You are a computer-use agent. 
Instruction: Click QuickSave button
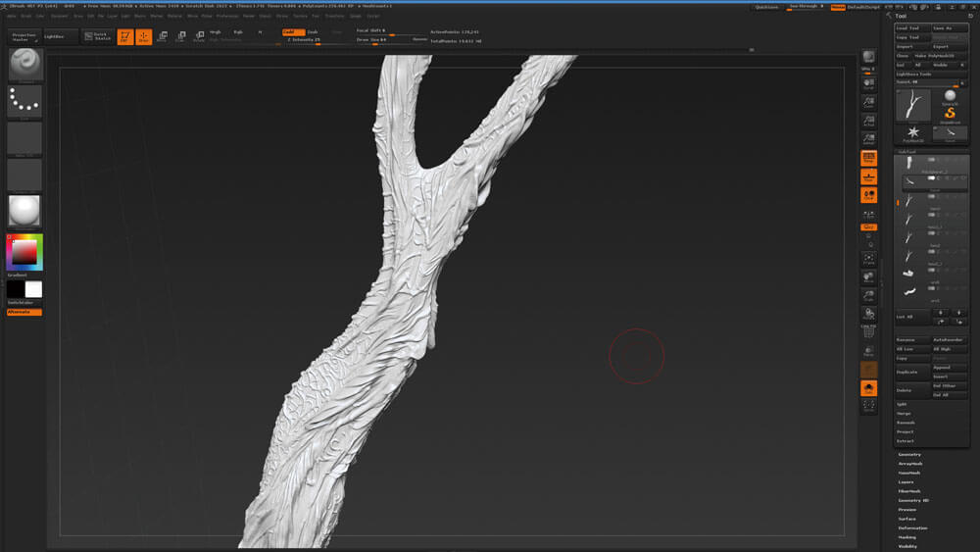pos(767,7)
